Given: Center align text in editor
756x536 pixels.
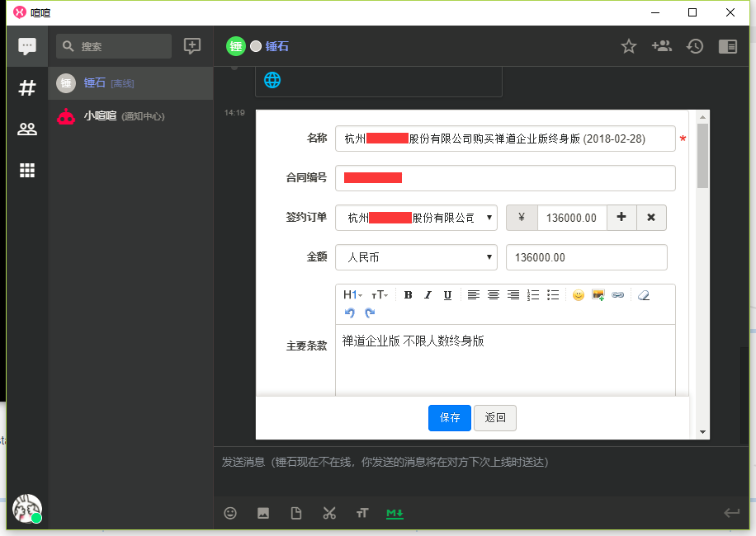Looking at the screenshot, I should click(494, 294).
